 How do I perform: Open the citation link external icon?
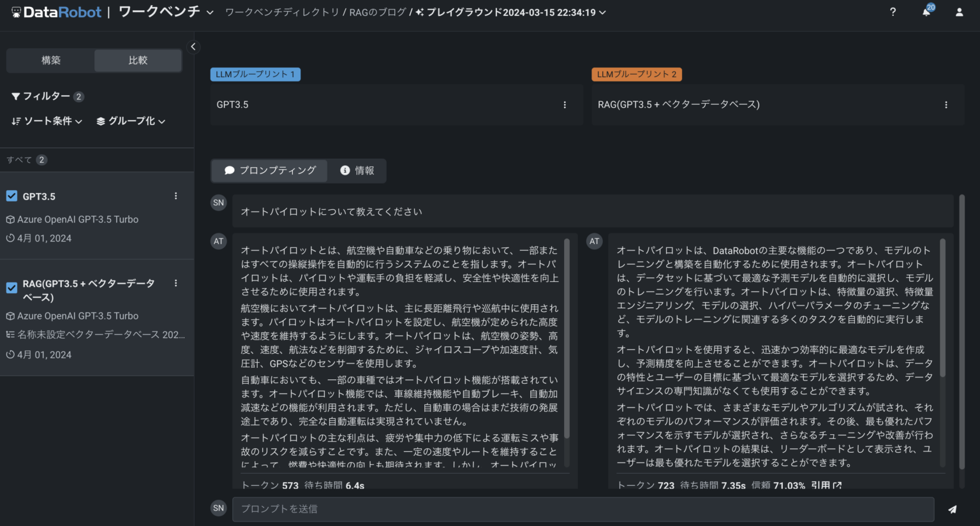[x=836, y=485]
